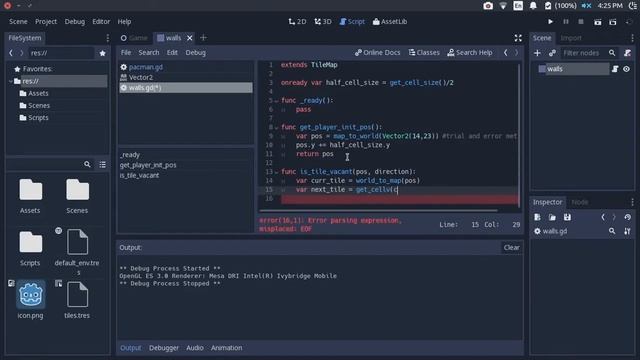This screenshot has width=640, height=360.
Task: Fold the _ready function on line 5
Action: click(x=276, y=101)
